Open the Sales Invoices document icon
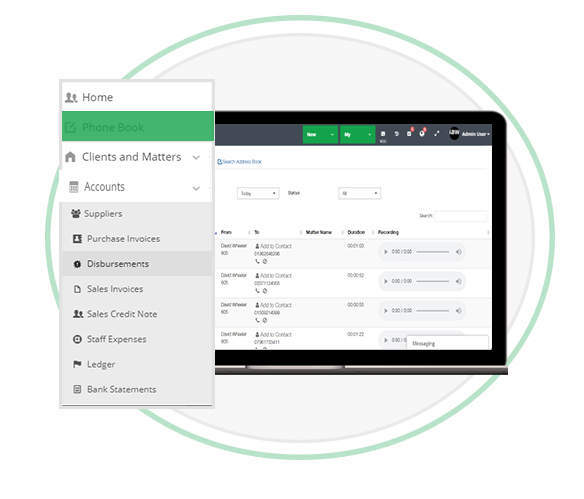The width and height of the screenshot is (584, 499). click(77, 289)
